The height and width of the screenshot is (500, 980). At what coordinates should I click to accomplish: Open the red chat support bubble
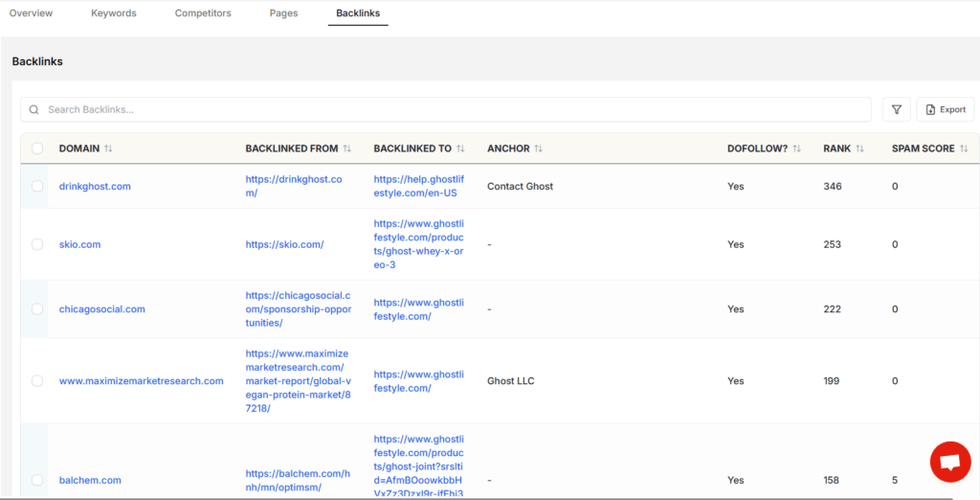950,462
